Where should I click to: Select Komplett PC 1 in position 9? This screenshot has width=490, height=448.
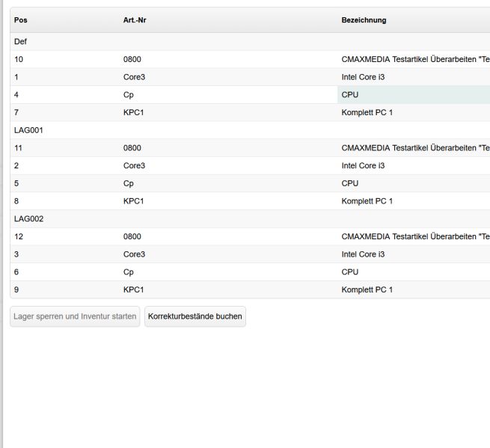pyautogui.click(x=367, y=289)
